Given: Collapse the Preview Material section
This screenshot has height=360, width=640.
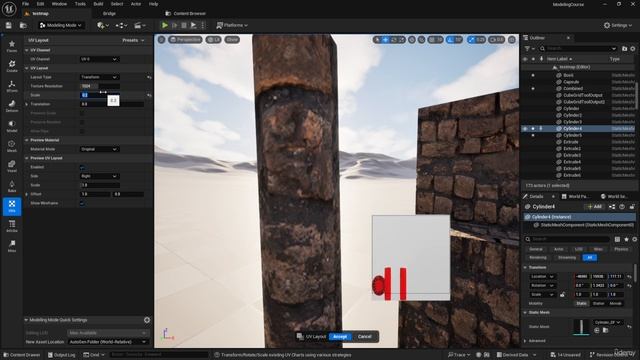Looking at the screenshot, I should tap(27, 140).
